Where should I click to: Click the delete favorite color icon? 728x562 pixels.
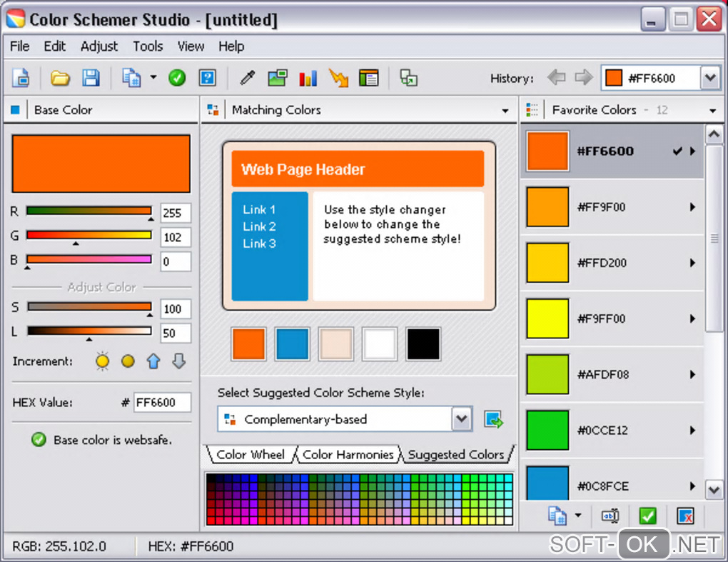[685, 516]
